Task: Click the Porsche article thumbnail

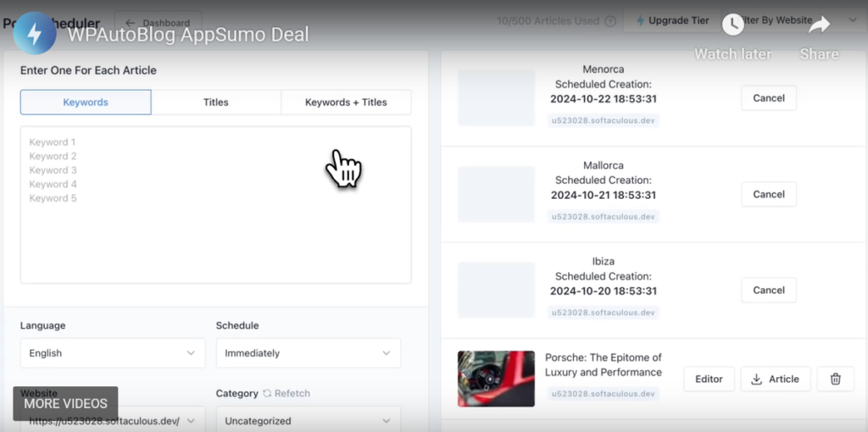Action: [496, 379]
